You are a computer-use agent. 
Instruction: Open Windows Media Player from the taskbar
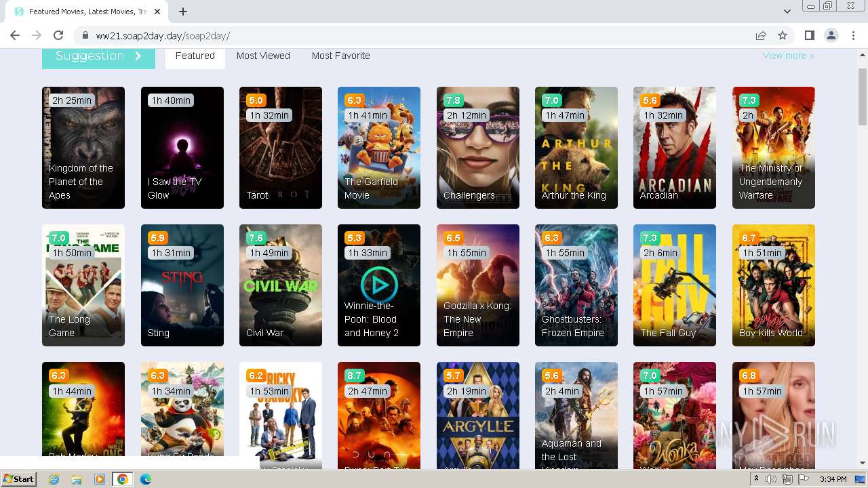(x=100, y=479)
